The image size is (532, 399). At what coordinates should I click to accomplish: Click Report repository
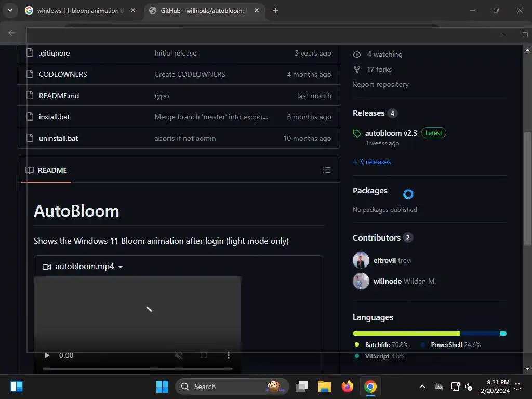(x=381, y=85)
